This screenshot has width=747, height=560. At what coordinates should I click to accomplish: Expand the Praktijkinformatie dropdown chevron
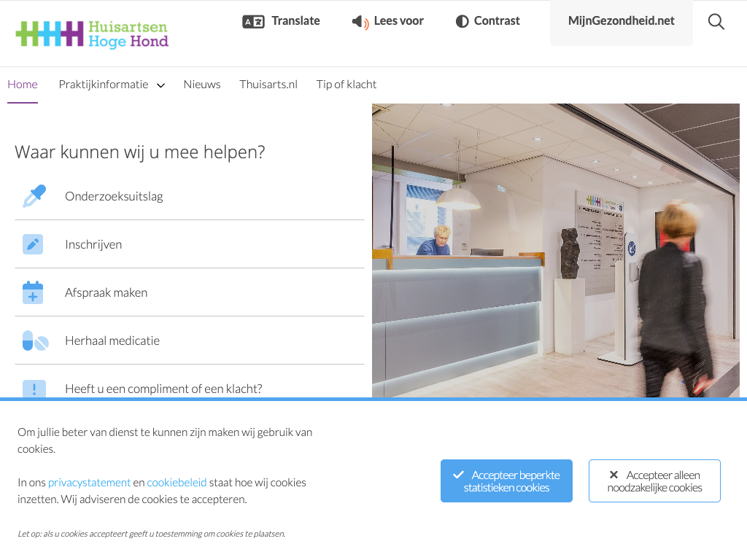(160, 85)
